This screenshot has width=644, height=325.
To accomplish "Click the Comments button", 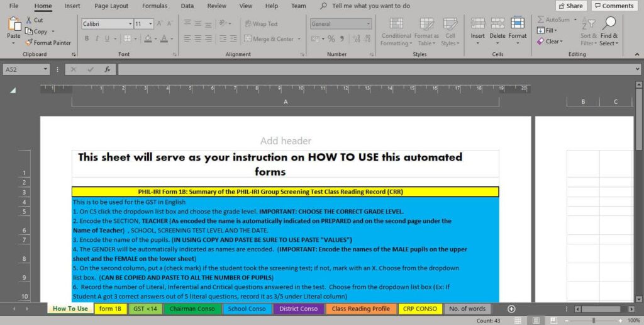I will pos(614,6).
